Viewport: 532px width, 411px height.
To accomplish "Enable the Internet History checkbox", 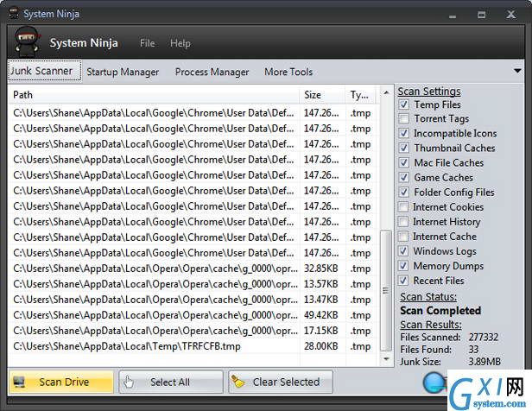I will pos(403,221).
